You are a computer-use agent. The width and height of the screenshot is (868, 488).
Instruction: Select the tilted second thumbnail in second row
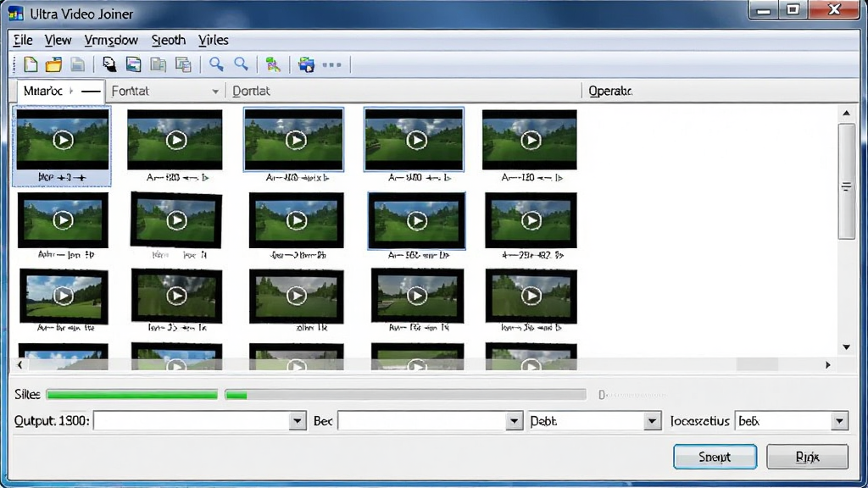(x=176, y=220)
